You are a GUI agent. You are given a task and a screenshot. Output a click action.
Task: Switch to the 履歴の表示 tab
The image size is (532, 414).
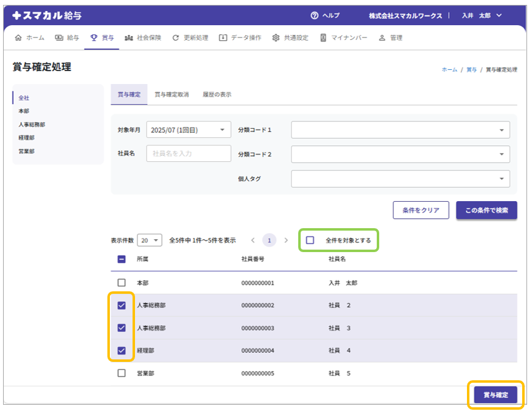click(x=218, y=94)
